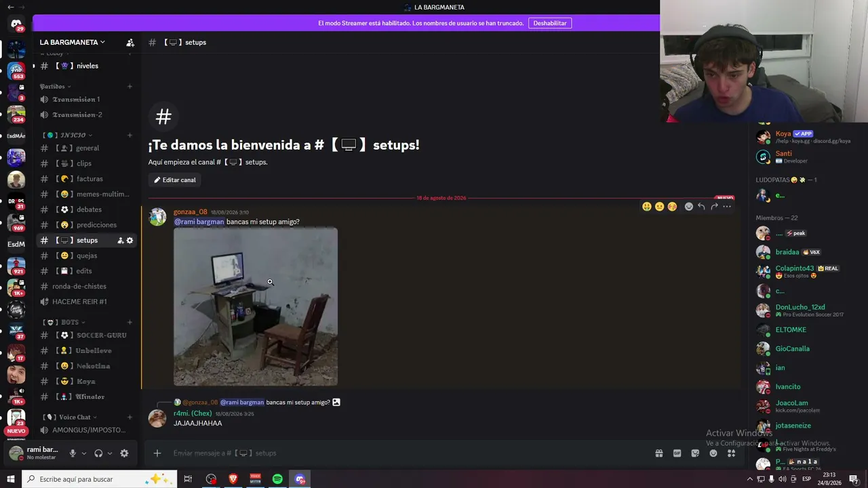The height and width of the screenshot is (488, 868).
Task: Toggle headphones deafen button
Action: click(98, 453)
